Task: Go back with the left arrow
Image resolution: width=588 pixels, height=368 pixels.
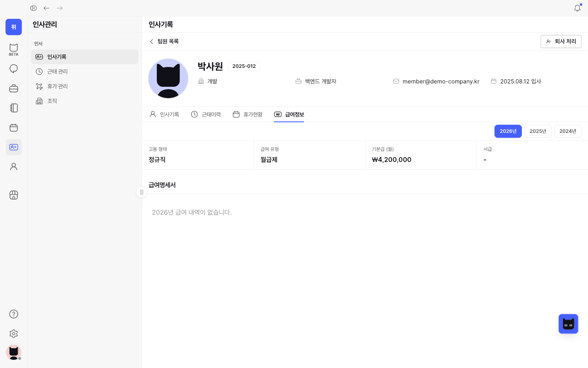Action: point(47,8)
